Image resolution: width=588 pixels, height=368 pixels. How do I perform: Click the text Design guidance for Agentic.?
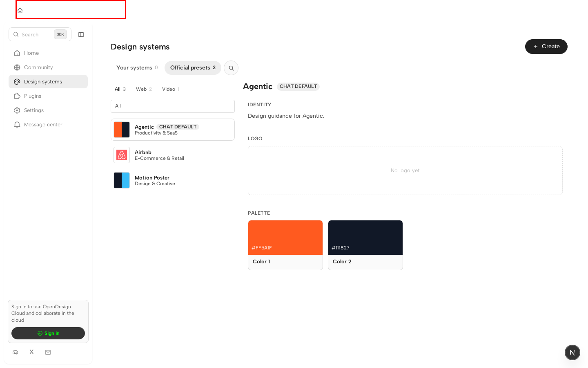coord(286,116)
